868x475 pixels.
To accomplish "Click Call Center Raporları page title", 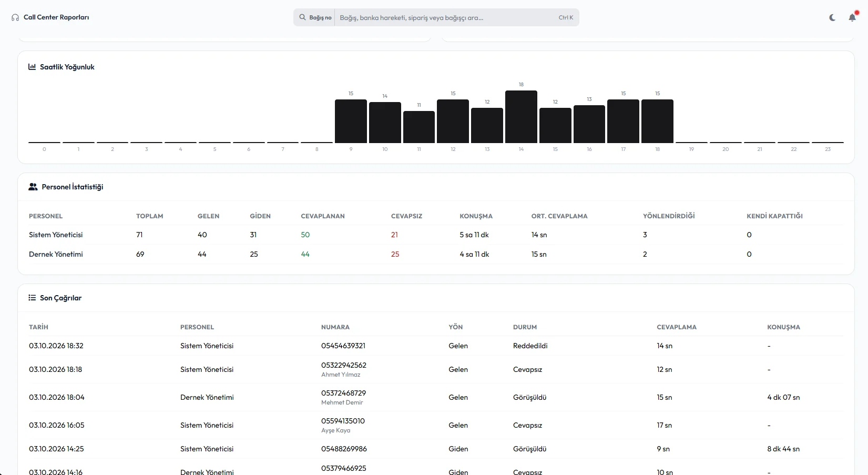I will pos(56,17).
